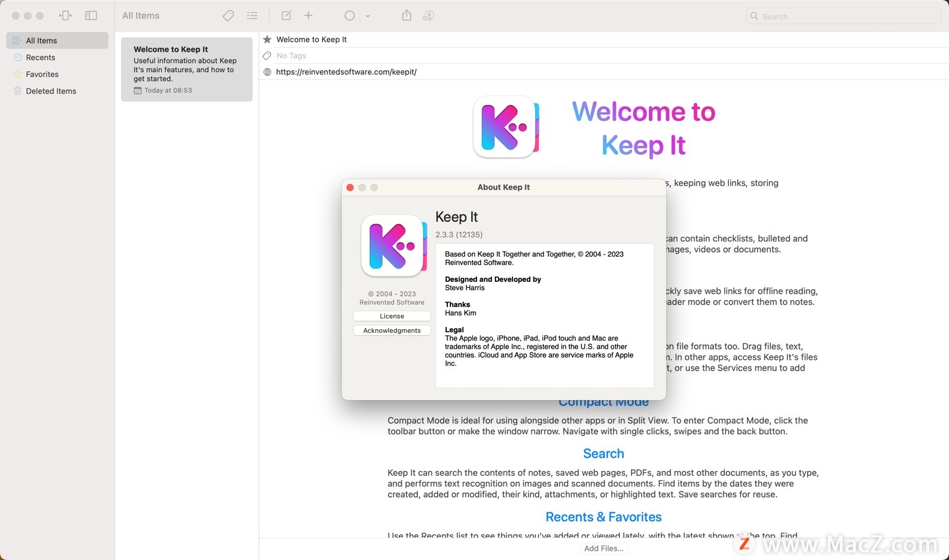This screenshot has height=560, width=949.
Task: Click the tag icon in toolbar
Action: click(228, 16)
